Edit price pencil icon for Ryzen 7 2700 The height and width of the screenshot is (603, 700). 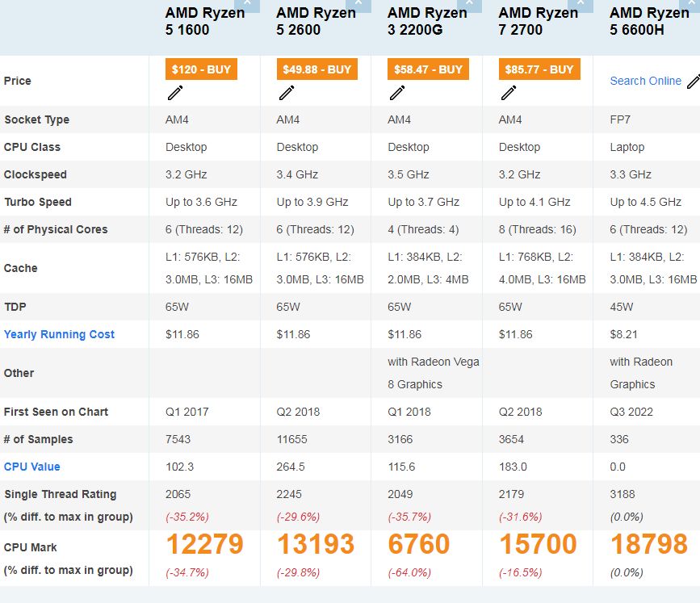(x=508, y=92)
